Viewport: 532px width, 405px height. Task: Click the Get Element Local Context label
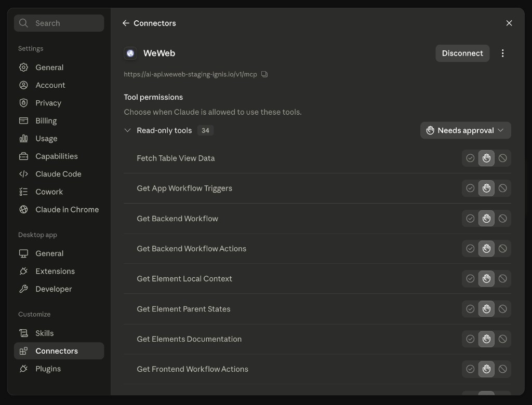[x=184, y=278]
